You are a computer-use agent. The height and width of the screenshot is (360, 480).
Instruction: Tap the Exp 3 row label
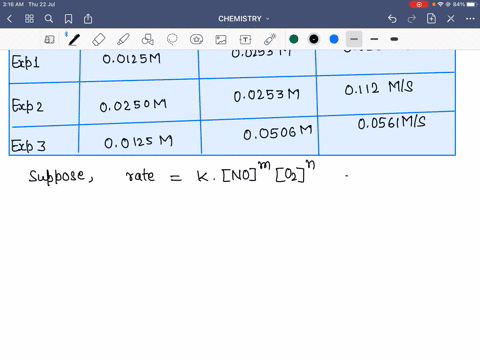[x=28, y=146]
